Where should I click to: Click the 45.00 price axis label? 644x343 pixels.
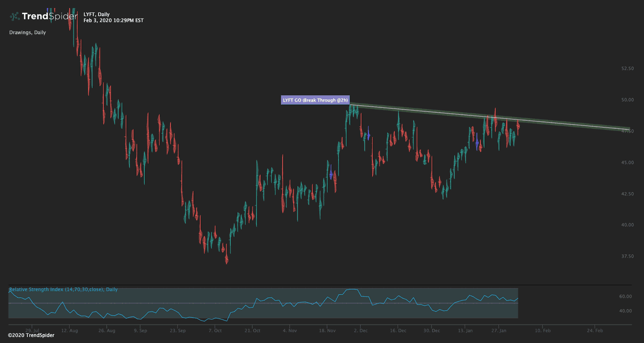click(626, 162)
